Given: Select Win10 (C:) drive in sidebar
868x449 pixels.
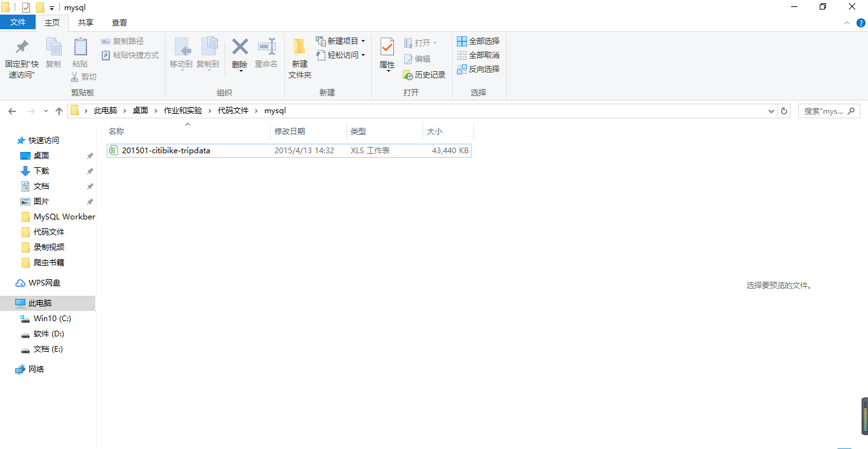Looking at the screenshot, I should pyautogui.click(x=52, y=319).
